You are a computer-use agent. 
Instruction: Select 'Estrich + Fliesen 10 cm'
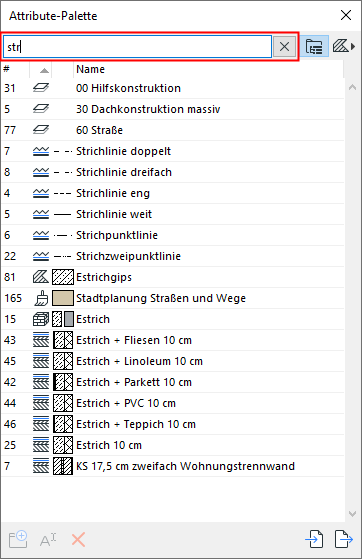134,340
